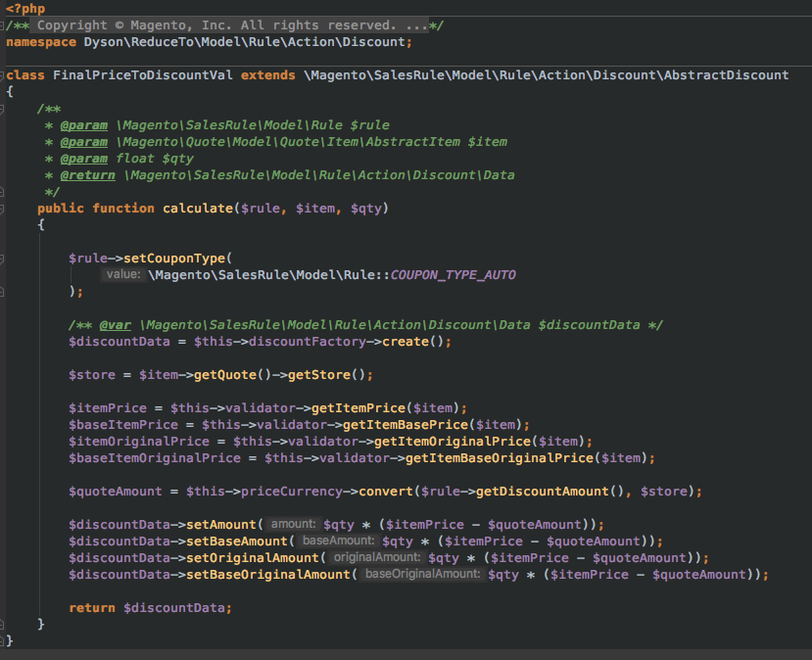Click the @return link in the docblock
The height and width of the screenshot is (660, 812).
click(x=87, y=174)
